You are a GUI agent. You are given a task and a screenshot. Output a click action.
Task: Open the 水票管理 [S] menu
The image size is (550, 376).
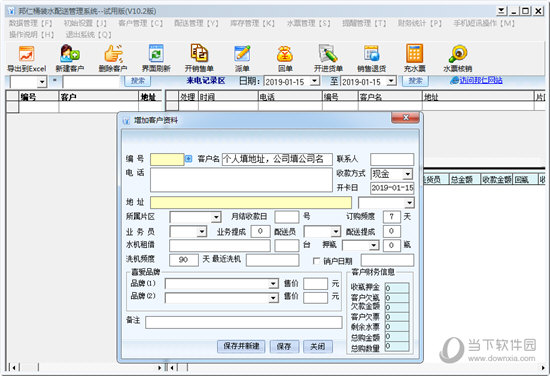(x=308, y=24)
